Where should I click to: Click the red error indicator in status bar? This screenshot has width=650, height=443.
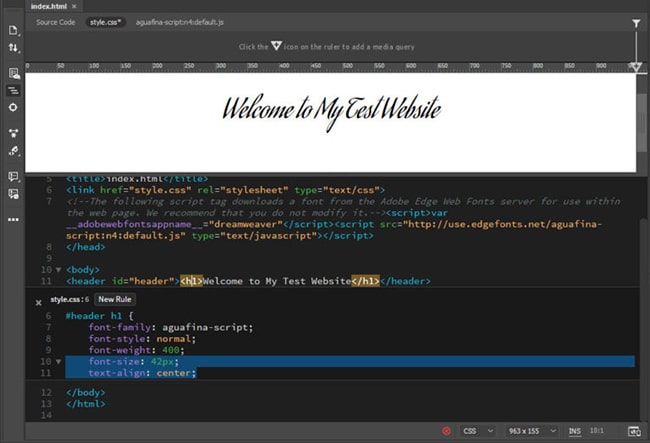446,431
